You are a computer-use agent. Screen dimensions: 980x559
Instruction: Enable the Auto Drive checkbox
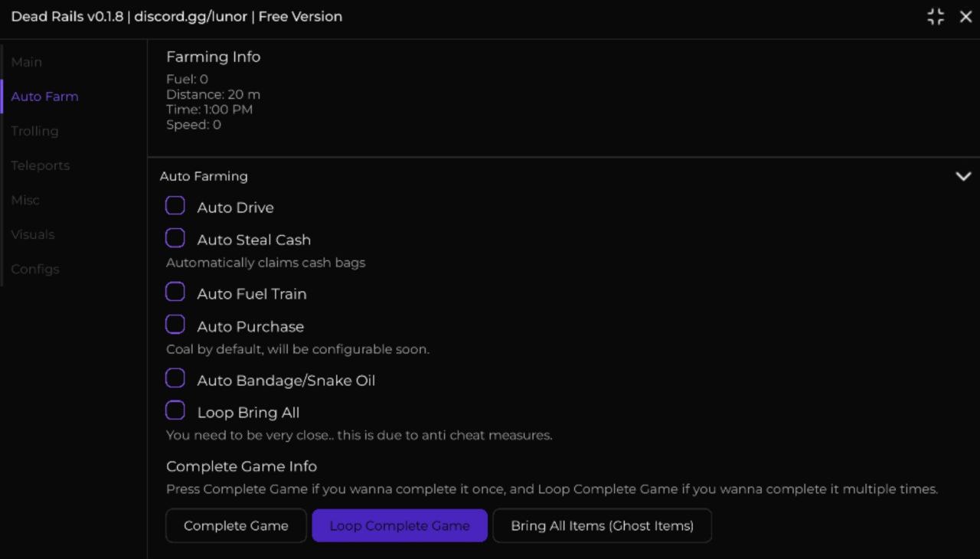coord(175,206)
